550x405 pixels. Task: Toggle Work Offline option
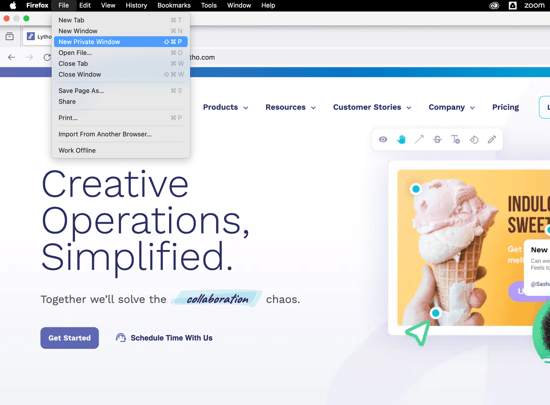point(121,150)
